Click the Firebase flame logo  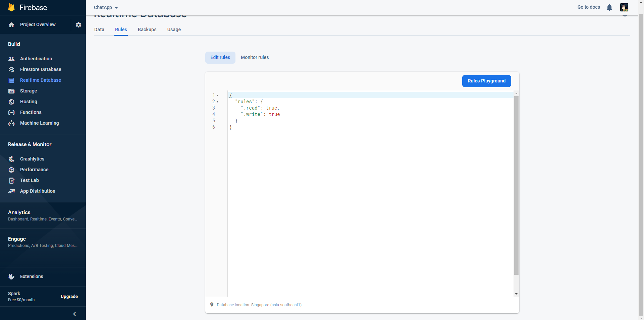coord(11,7)
